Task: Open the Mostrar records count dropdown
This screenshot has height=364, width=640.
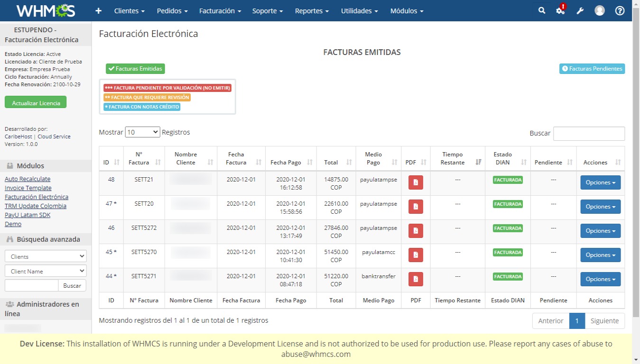Action: pyautogui.click(x=143, y=132)
